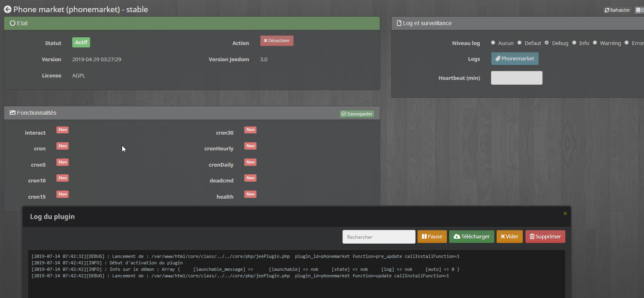Click the Désactiver button
644x298 pixels.
tap(277, 41)
